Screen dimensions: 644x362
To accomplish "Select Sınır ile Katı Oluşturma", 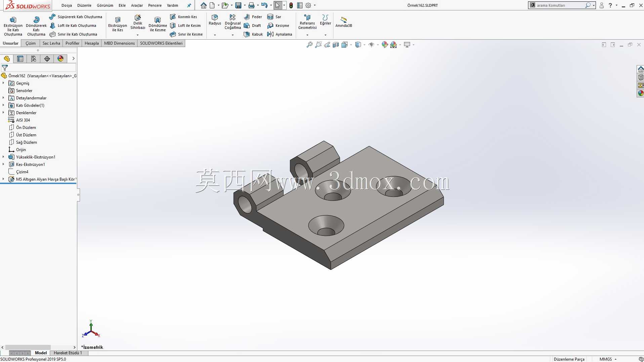I will tap(73, 34).
